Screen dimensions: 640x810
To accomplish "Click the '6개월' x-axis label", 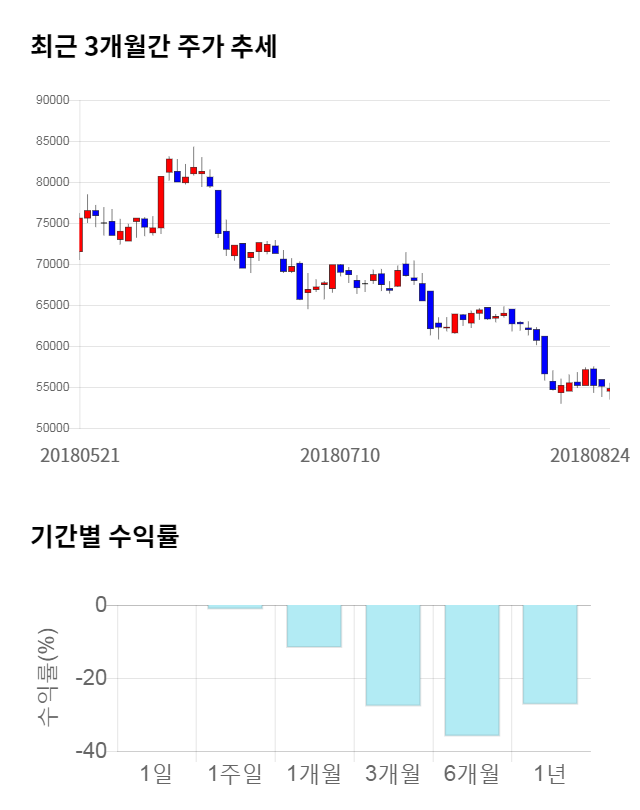I will pyautogui.click(x=471, y=773).
